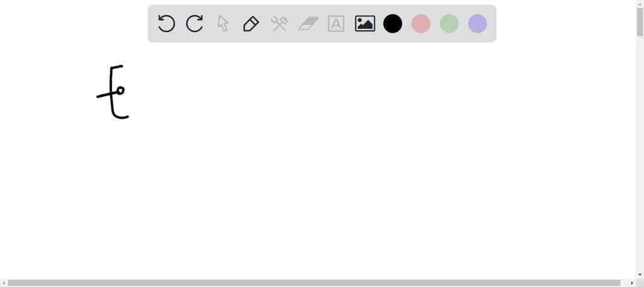The image size is (644, 287).
Task: Click the vertical scrollbar thumb
Action: [640, 21]
